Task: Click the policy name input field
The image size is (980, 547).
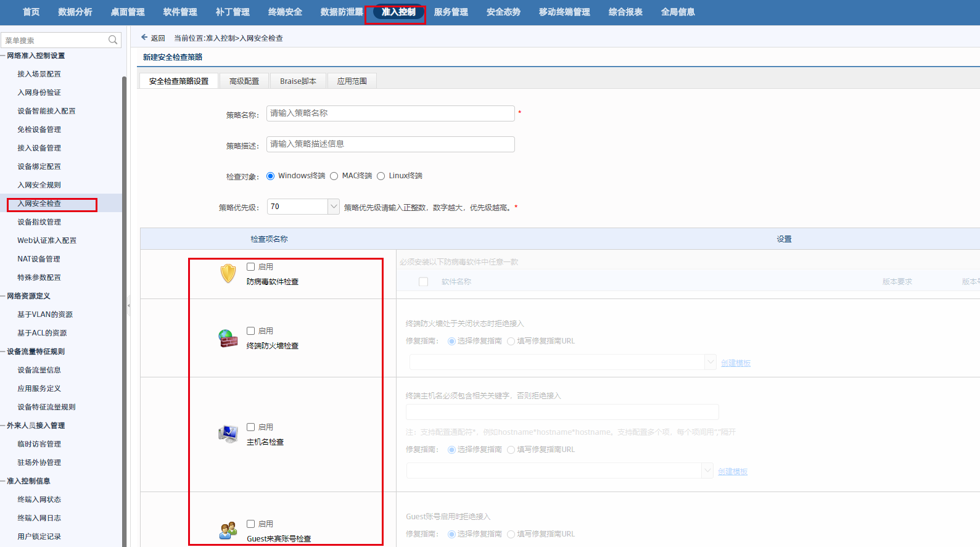Action: point(390,113)
